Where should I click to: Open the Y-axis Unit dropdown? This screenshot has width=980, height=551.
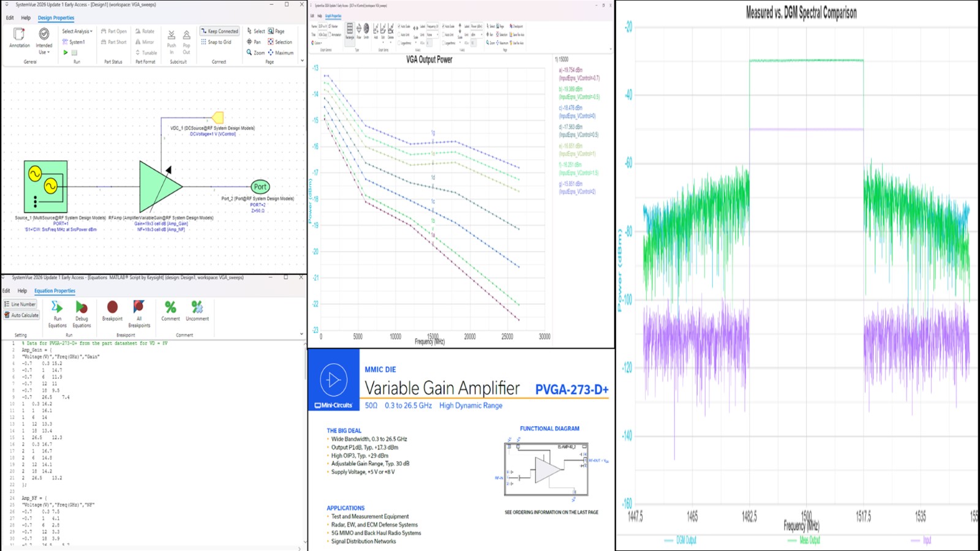(x=477, y=35)
